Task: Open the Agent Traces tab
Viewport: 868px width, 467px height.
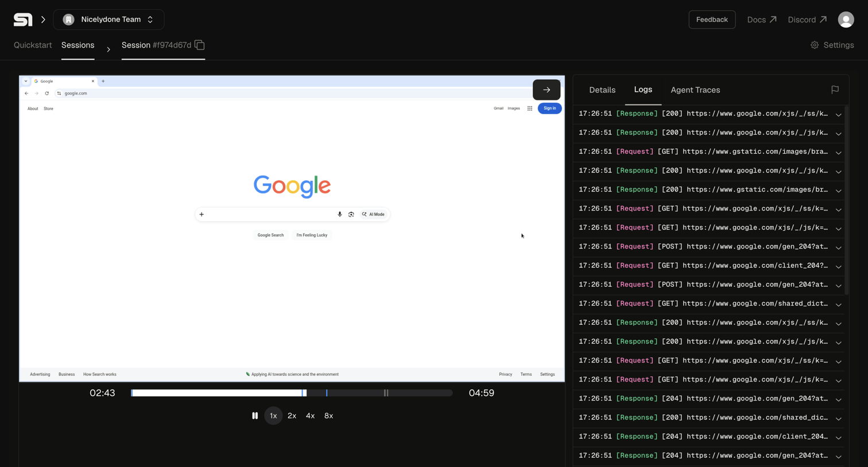Action: (x=695, y=90)
